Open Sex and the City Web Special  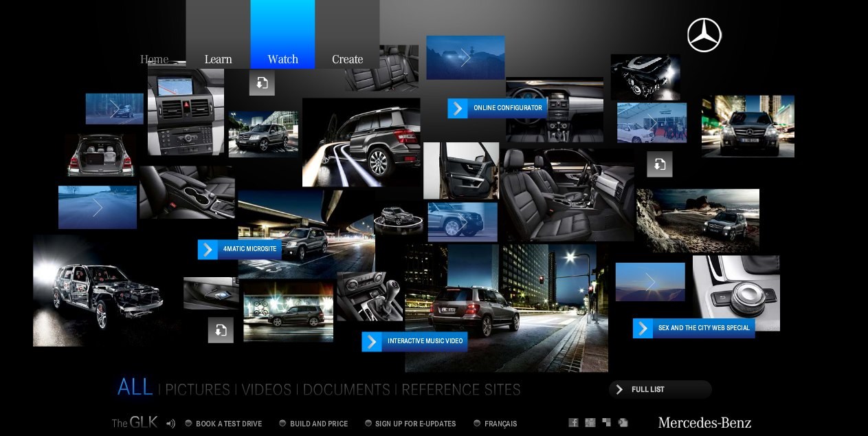coord(694,328)
